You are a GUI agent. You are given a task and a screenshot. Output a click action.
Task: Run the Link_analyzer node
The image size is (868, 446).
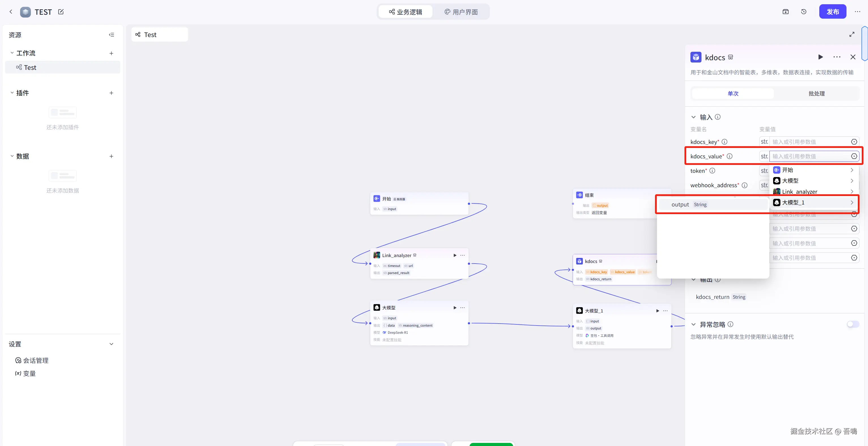pyautogui.click(x=455, y=255)
